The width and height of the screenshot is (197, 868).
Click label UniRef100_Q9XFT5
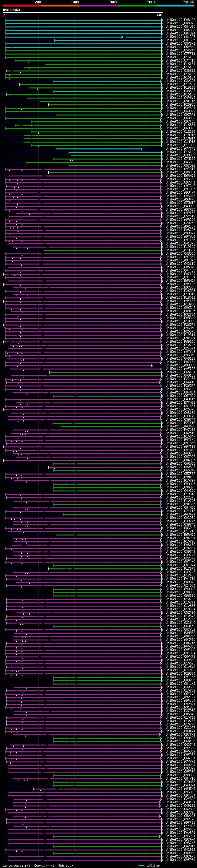[180, 101]
